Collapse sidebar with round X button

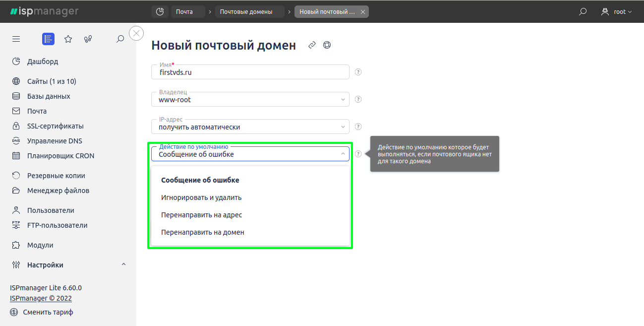pyautogui.click(x=136, y=33)
